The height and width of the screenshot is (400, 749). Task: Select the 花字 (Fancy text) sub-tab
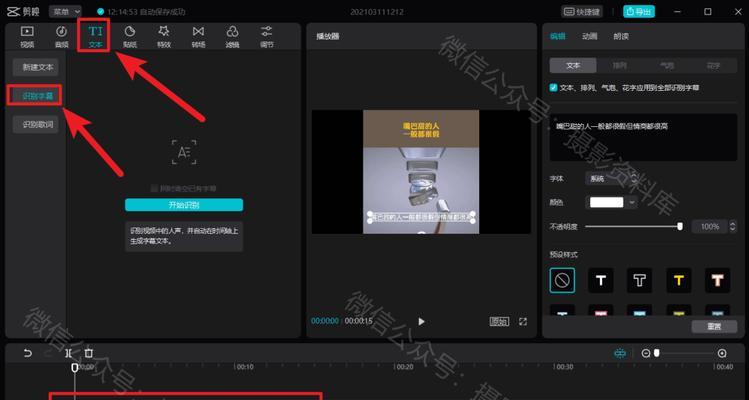point(713,65)
